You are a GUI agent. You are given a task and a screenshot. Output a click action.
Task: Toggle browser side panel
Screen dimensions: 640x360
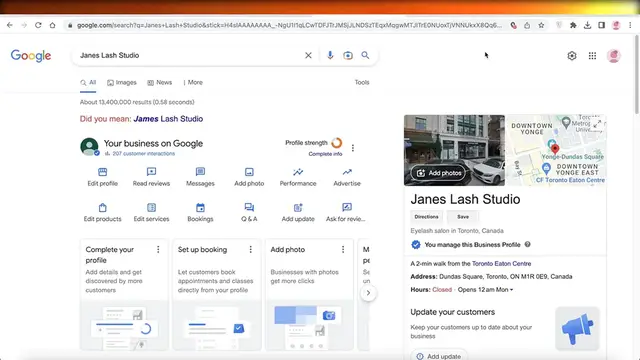point(602,25)
